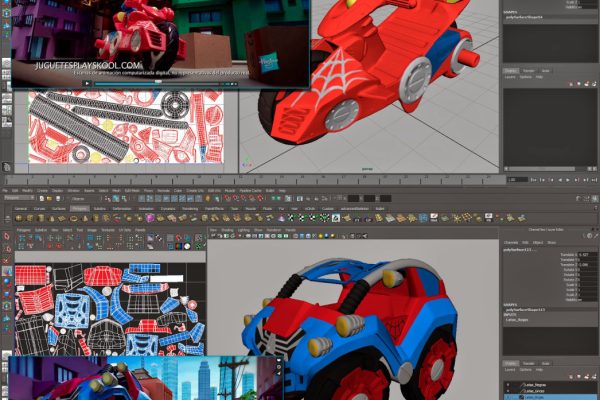Screen dimensions: 600x400
Task: Create a polygon torus from the shelf
Action: tap(73, 218)
